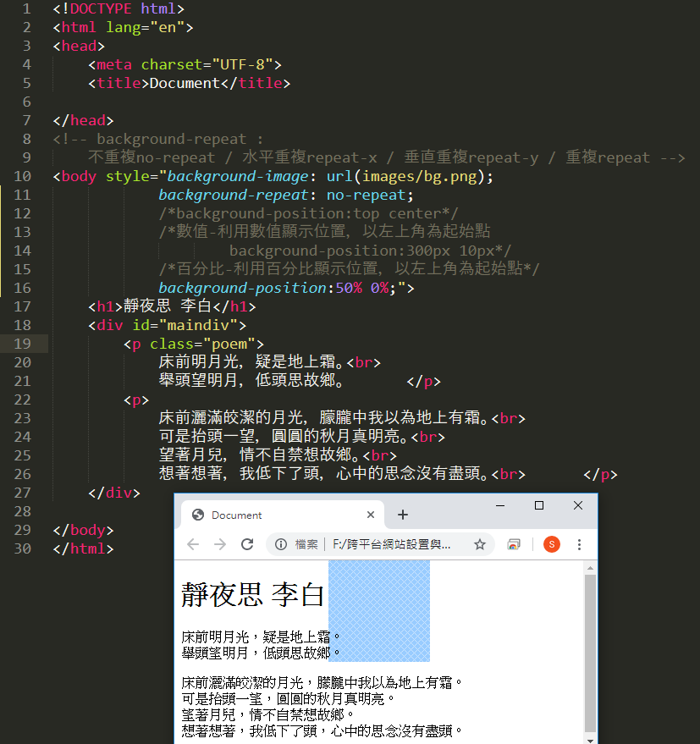Click the browser forward arrow
This screenshot has height=744, width=700.
click(x=220, y=544)
